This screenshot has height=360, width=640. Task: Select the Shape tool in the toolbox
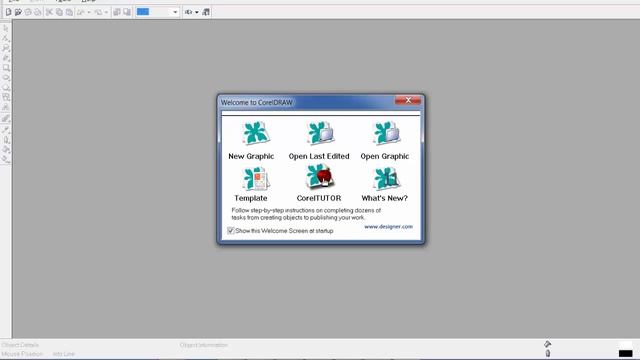(6, 38)
